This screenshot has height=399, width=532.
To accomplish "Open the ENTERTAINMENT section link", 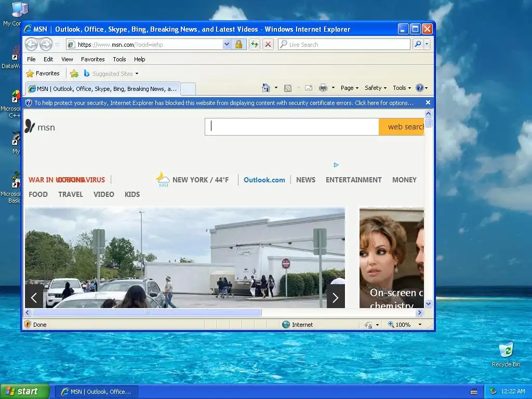I will pos(353,180).
